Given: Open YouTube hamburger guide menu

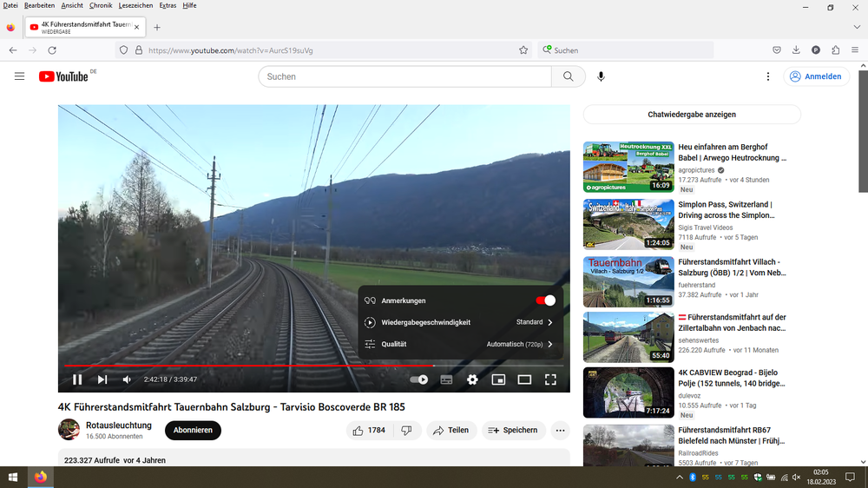Looking at the screenshot, I should pos(19,76).
